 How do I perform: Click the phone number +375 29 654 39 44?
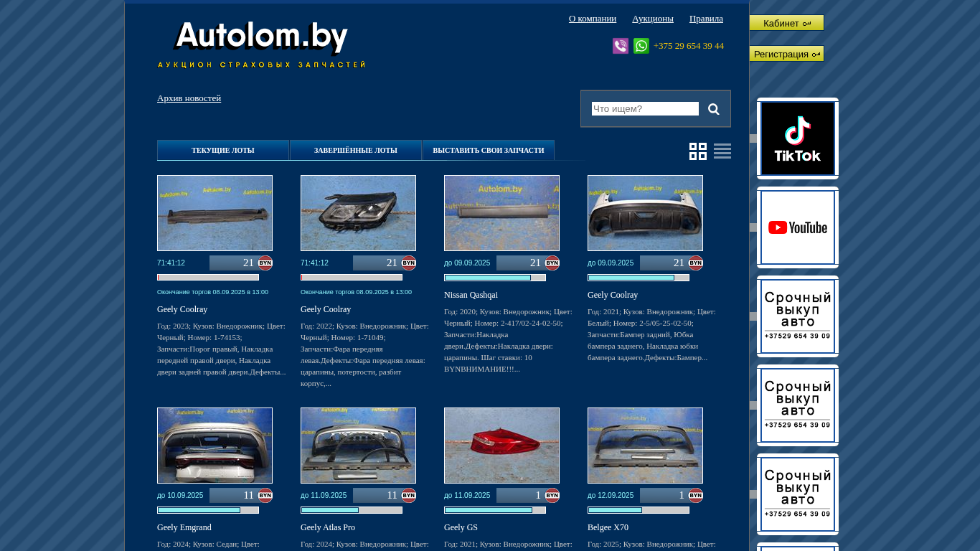point(689,46)
